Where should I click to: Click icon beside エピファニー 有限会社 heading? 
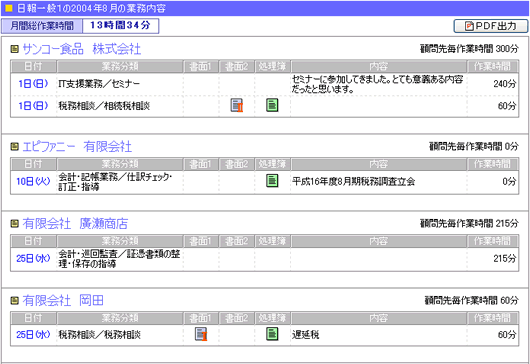pyautogui.click(x=15, y=147)
